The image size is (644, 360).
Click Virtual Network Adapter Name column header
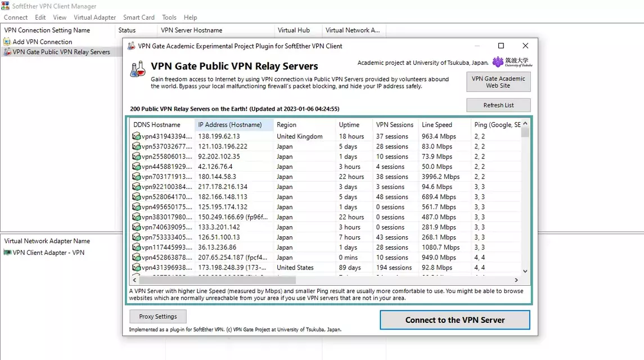pyautogui.click(x=47, y=241)
